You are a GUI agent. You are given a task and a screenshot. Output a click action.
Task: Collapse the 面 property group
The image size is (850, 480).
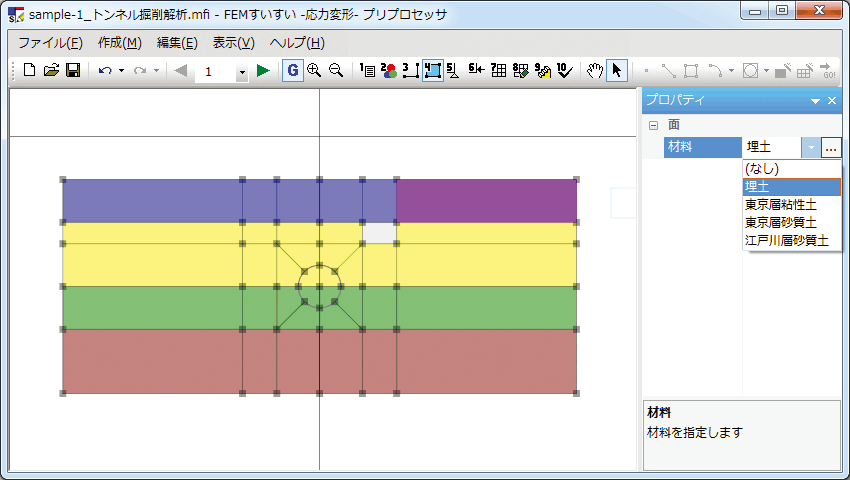point(653,125)
